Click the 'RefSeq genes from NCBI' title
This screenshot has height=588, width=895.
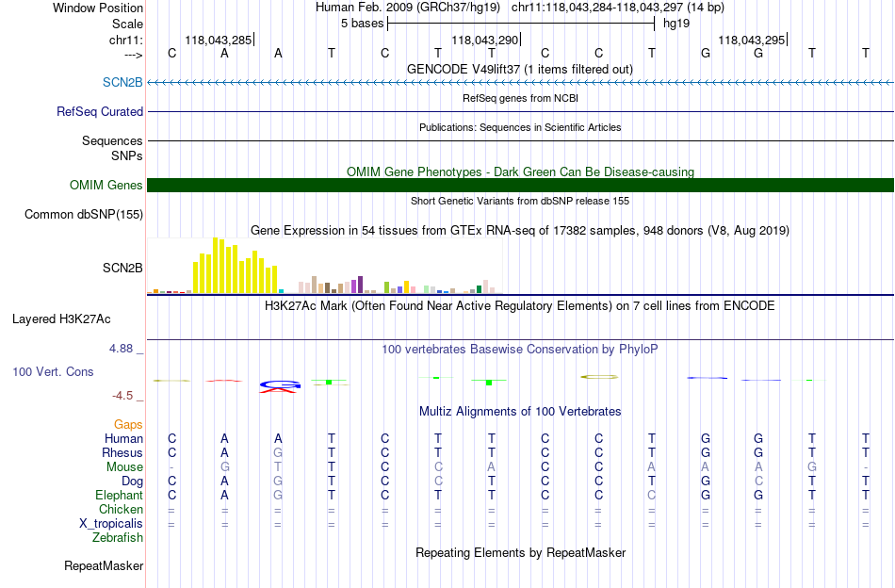coord(521,98)
